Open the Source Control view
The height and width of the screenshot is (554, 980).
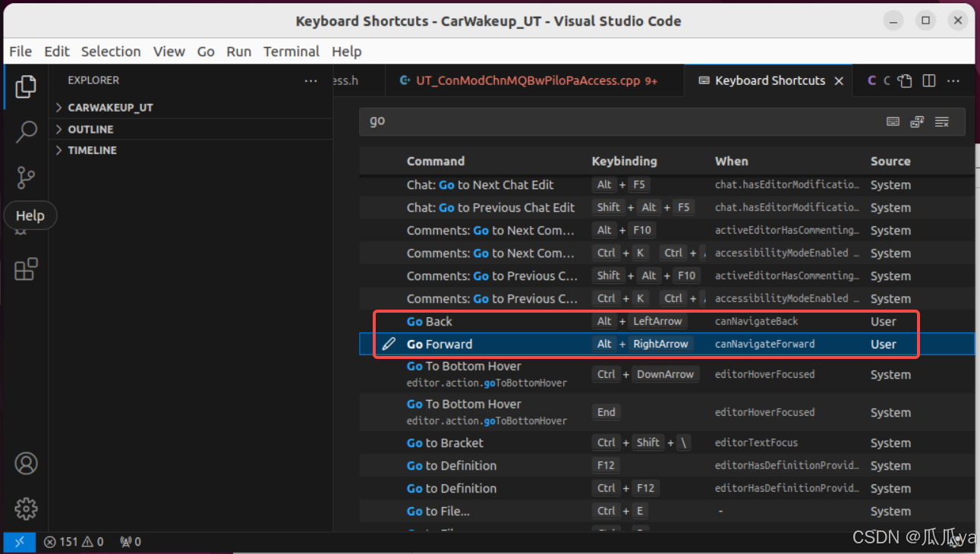click(x=26, y=178)
